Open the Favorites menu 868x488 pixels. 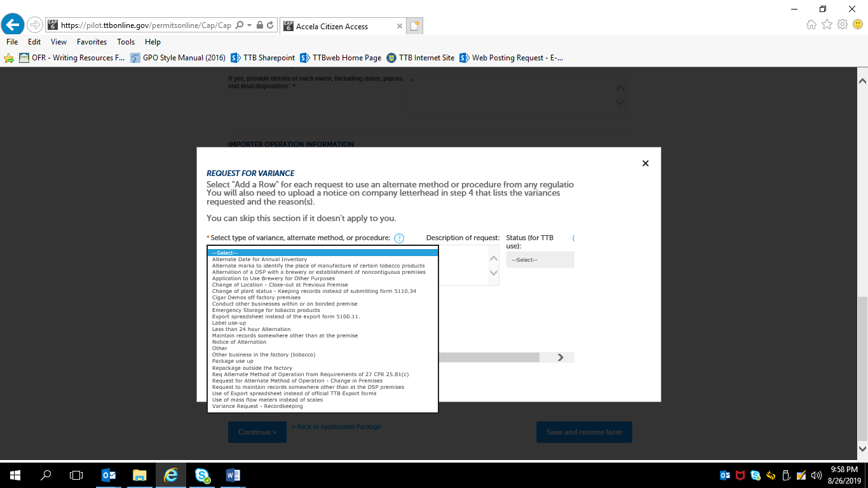point(92,42)
